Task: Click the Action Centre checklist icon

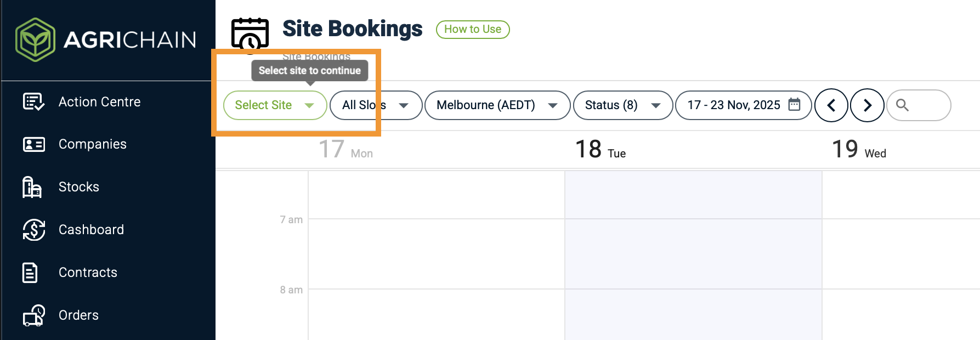Action: point(33,101)
